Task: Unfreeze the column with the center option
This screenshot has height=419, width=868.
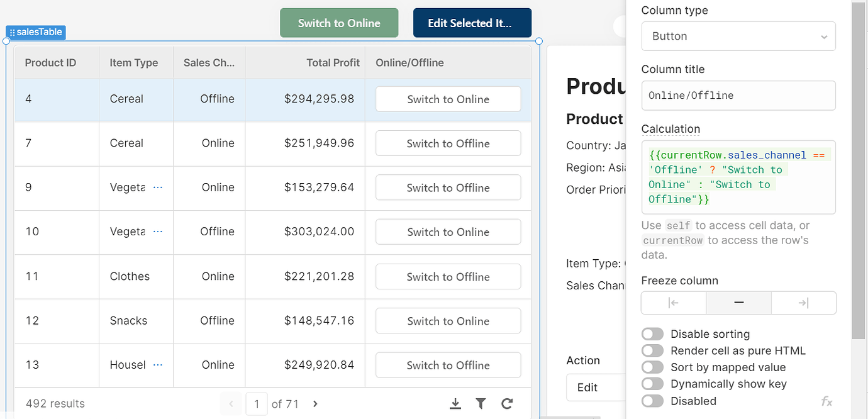Action: 738,303
